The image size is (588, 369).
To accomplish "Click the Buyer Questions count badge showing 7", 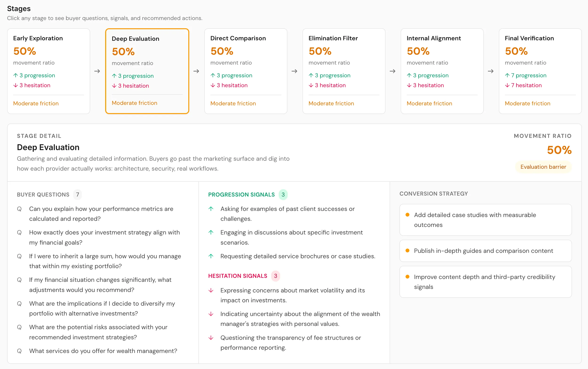I will click(x=77, y=194).
